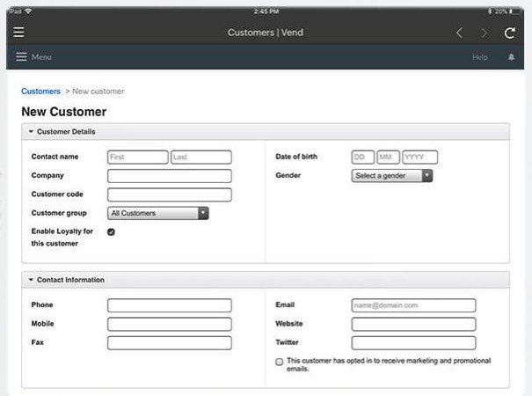Focus the First name field
Viewport: 532px width, 396px height.
[137, 158]
